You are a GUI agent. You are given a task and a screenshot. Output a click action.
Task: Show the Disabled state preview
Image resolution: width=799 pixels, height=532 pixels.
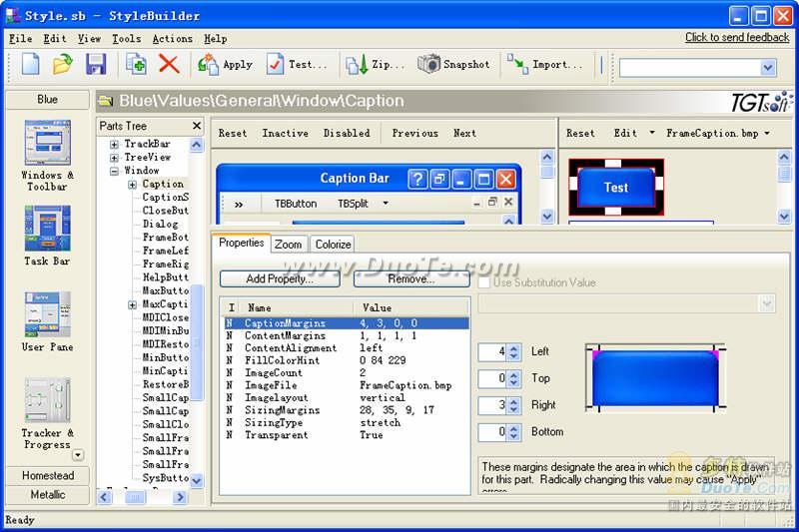tap(347, 133)
